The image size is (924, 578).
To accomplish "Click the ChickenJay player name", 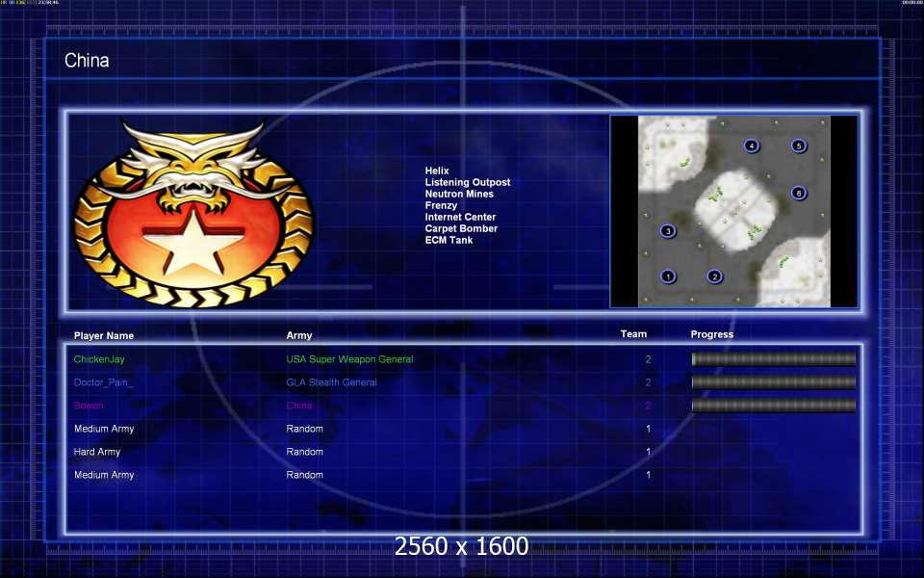I will click(x=99, y=359).
